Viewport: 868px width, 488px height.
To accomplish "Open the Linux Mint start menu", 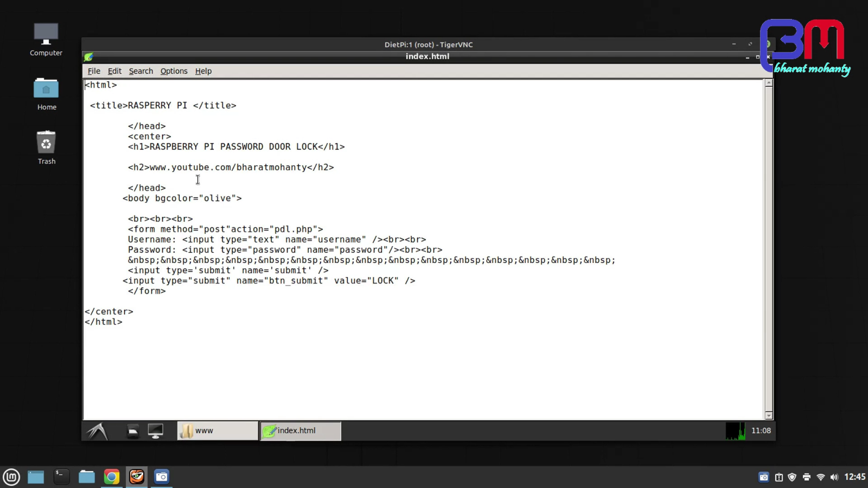I will click(11, 477).
